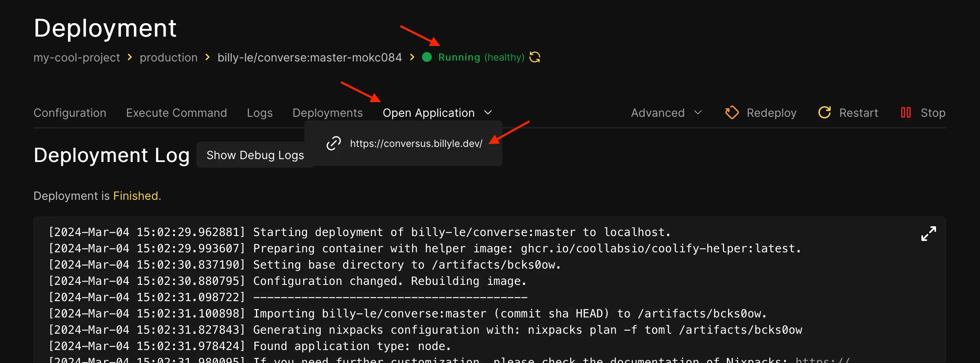Image resolution: width=980 pixels, height=363 pixels.
Task: Click the Stop pause-bars icon
Action: [x=906, y=113]
